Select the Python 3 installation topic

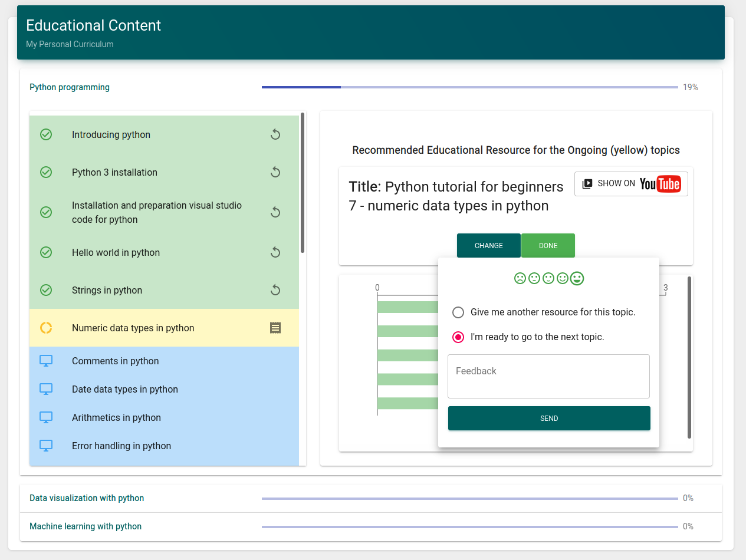point(164,172)
